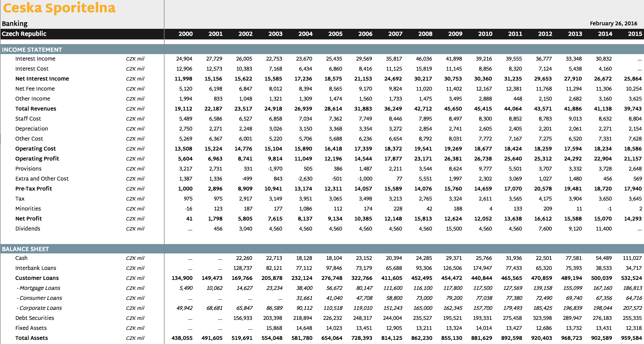Click the Depreciation row label

pos(31,129)
